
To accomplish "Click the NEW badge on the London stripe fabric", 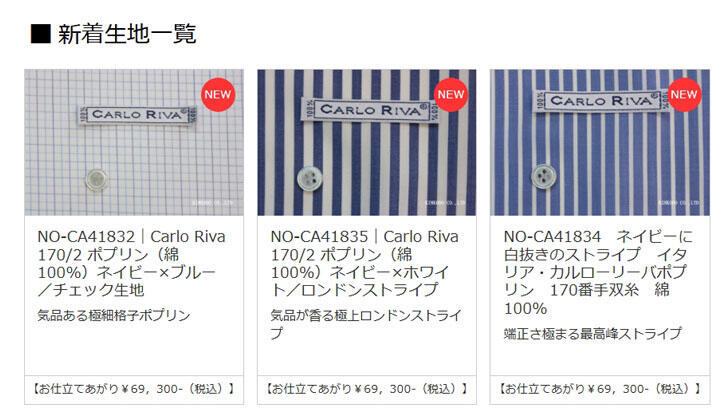I will pos(451,94).
